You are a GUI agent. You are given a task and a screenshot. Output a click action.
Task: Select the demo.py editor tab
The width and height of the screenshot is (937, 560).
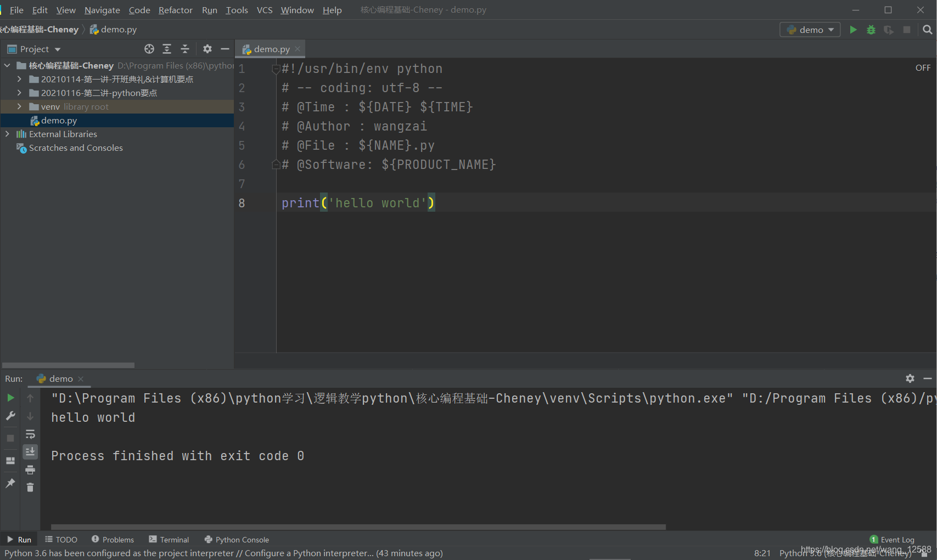click(271, 49)
